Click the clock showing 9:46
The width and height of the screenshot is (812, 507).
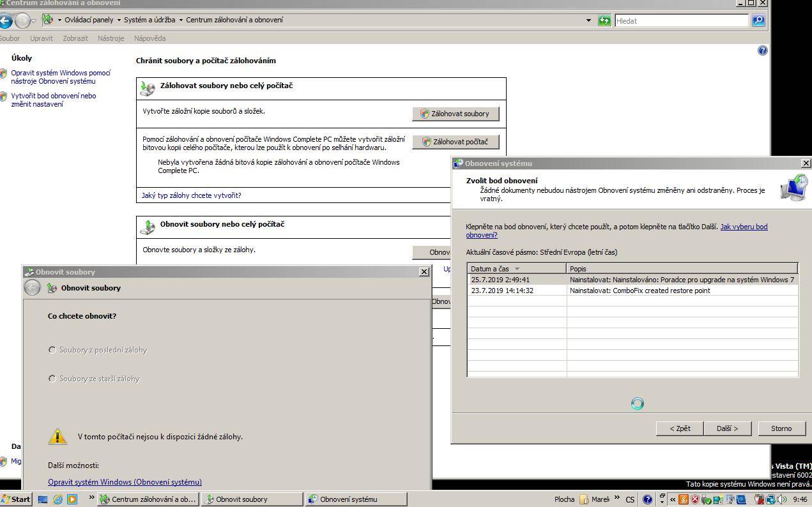pyautogui.click(x=799, y=499)
